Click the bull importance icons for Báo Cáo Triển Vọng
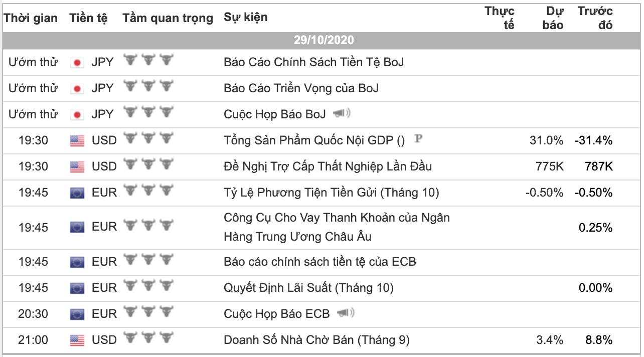Image resolution: width=644 pixels, height=357 pixels. point(148,87)
